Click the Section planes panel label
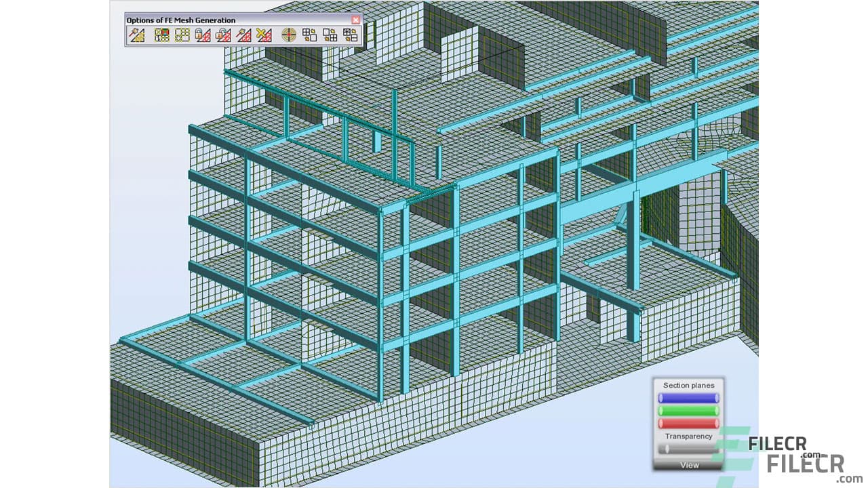 (x=688, y=385)
